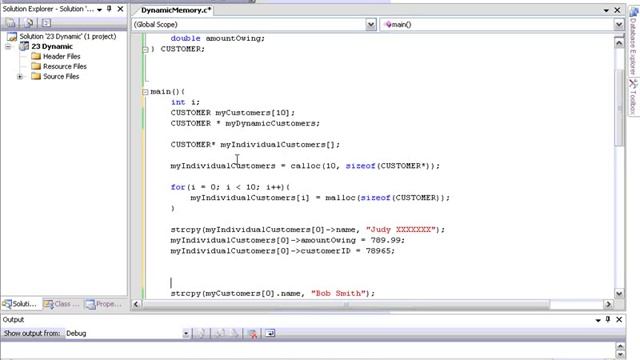Open the main() members dropdown
This screenshot has height=360, width=640.
(619, 24)
